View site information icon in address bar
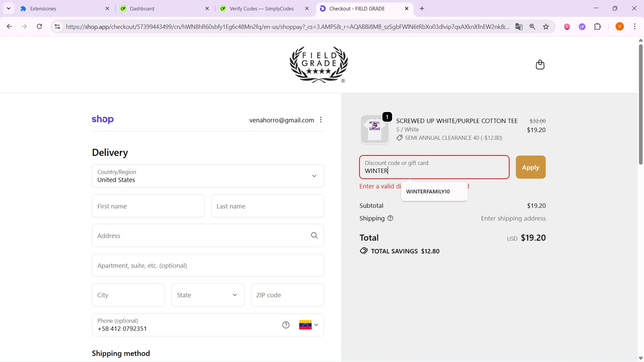 pos(57,27)
